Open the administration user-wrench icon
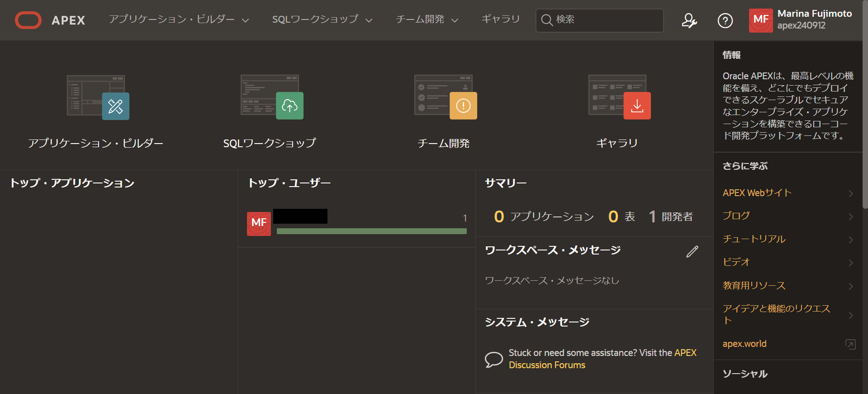 [689, 20]
